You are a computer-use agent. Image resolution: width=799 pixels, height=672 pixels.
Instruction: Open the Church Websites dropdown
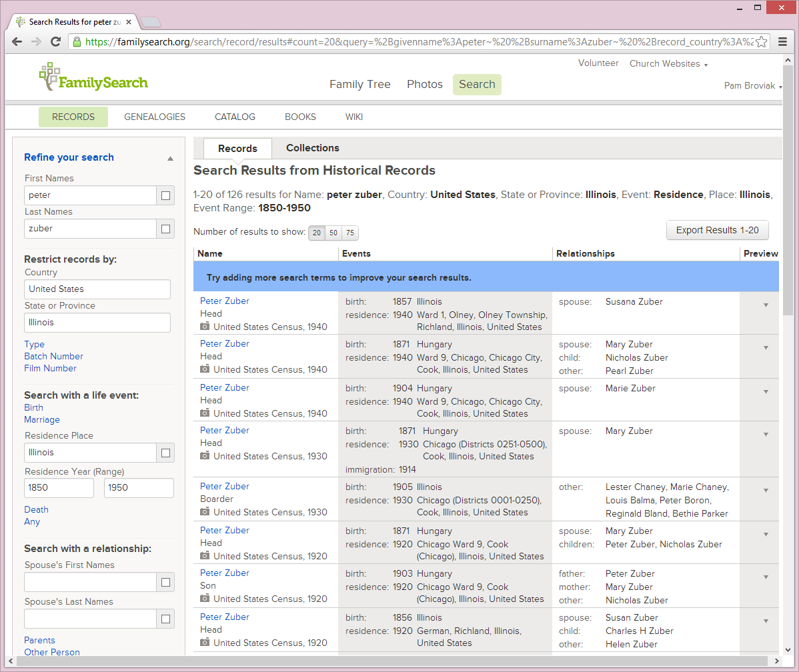(x=668, y=64)
